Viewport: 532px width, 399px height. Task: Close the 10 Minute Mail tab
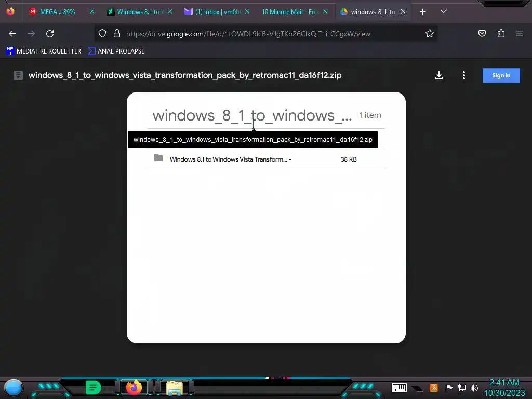coord(325,12)
